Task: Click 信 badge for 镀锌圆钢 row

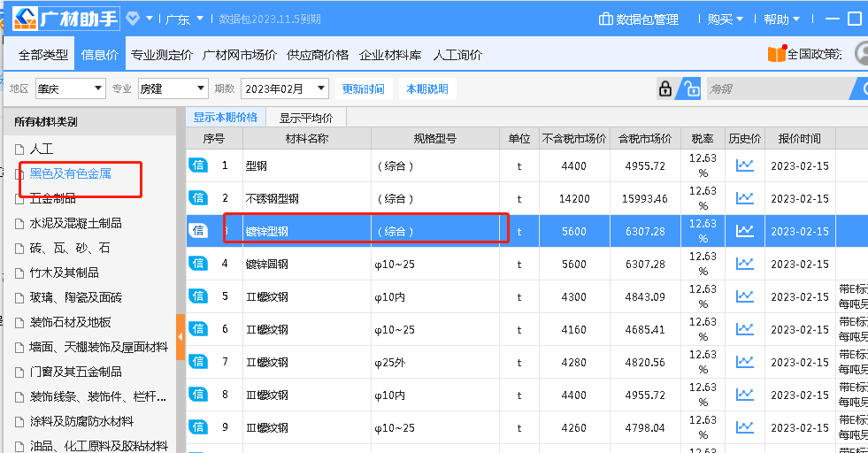Action: (198, 263)
